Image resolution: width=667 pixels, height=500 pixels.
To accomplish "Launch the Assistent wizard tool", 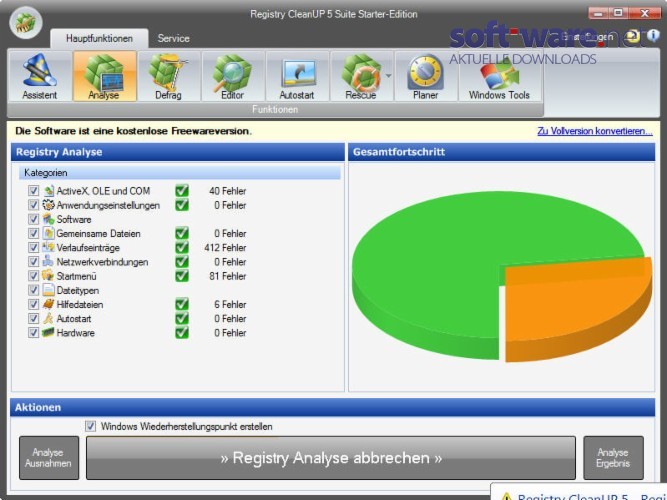I will [x=40, y=76].
